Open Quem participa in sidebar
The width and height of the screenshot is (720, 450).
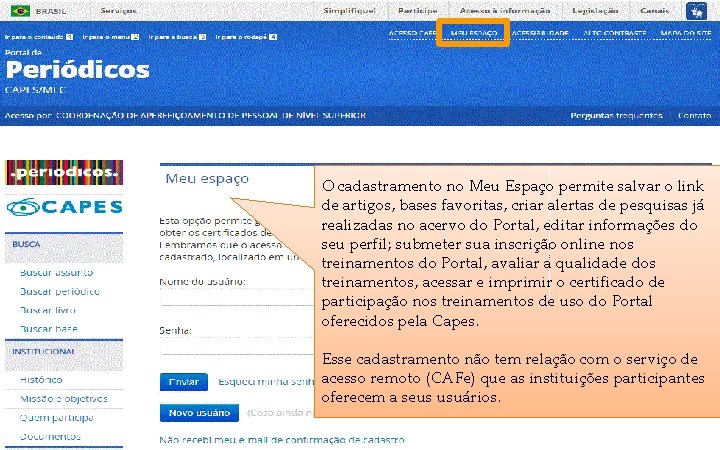57,418
